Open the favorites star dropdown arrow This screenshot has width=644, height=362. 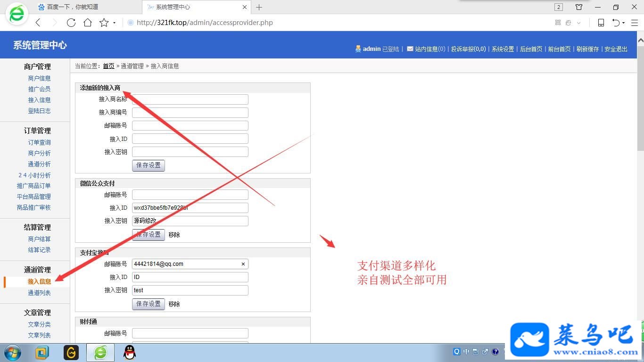[x=114, y=23]
